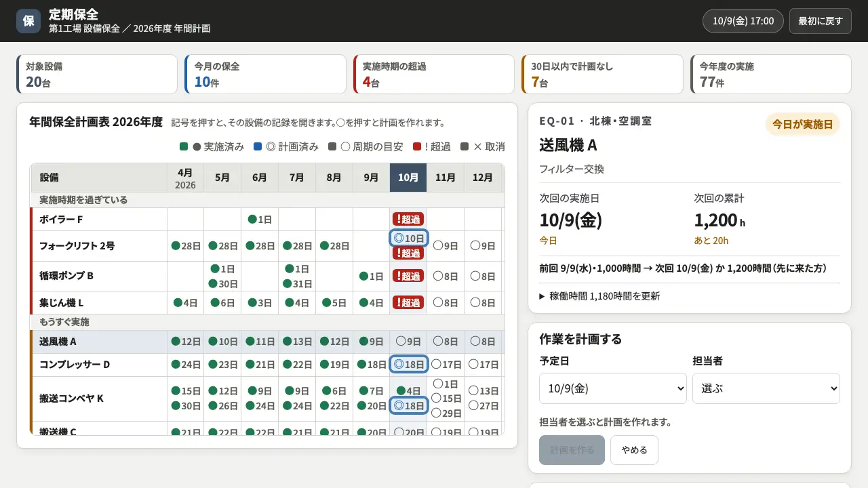Image resolution: width=868 pixels, height=488 pixels.
Task: Open 集じん機 L 超過 badge in October
Action: point(408,302)
